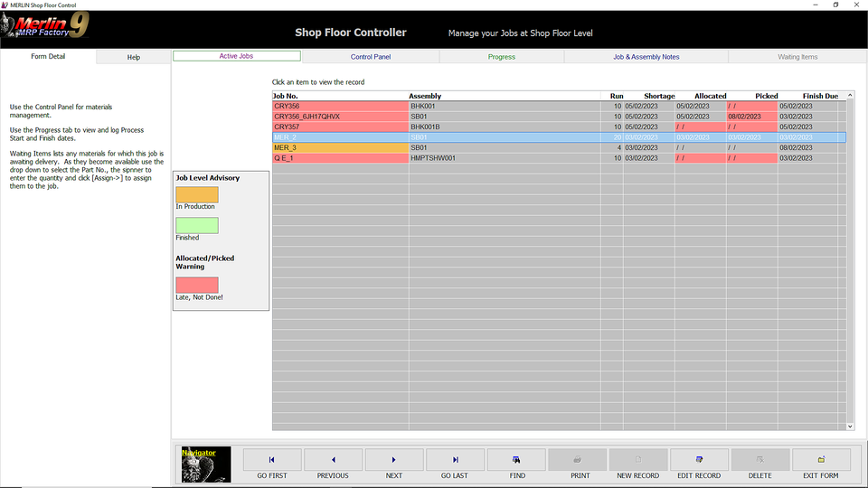
Task: Click the Edit Record icon
Action: (x=699, y=460)
